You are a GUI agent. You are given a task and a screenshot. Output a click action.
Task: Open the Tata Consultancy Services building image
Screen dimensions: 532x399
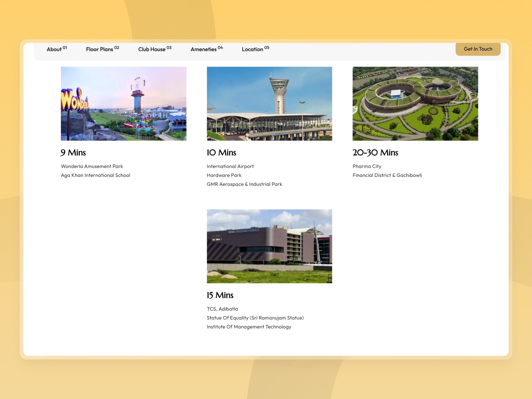click(269, 246)
